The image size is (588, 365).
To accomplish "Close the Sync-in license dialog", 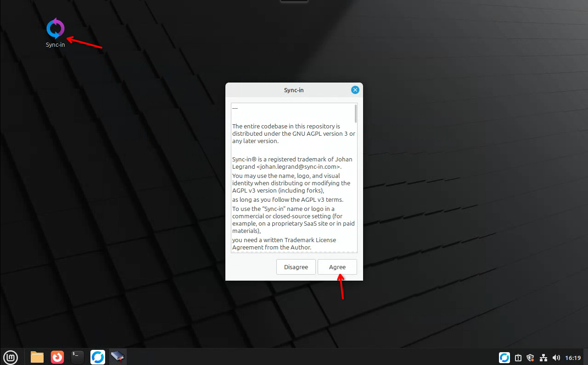I will [x=355, y=90].
